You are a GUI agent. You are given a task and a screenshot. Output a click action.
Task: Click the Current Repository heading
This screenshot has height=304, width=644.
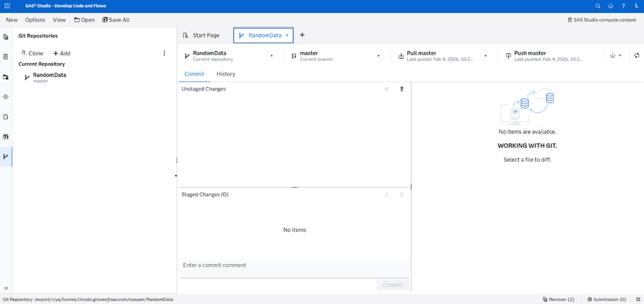41,64
